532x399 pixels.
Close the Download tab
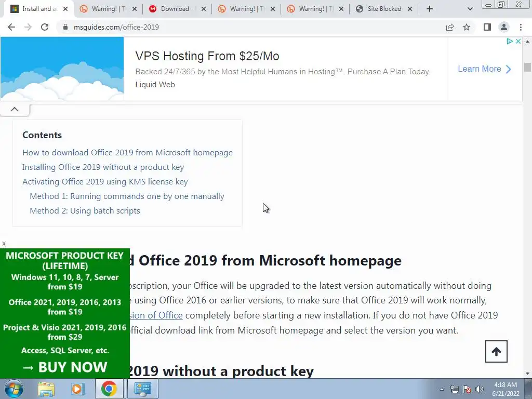point(204,9)
